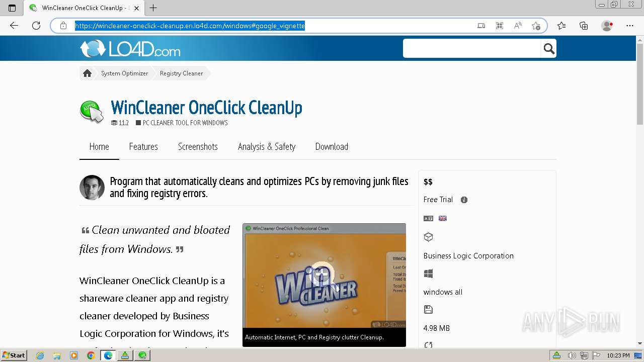Click the Windows logo platform icon

coord(428,274)
